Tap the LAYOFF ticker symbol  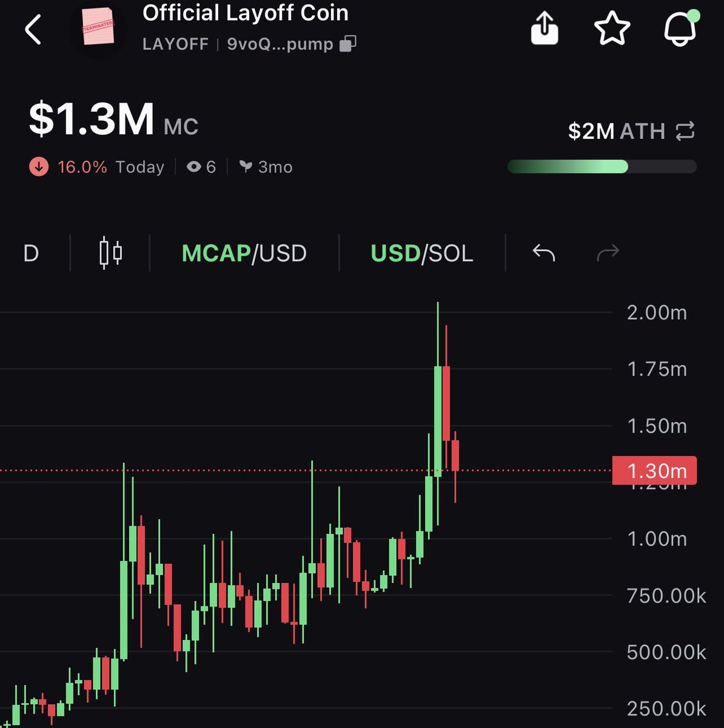click(x=175, y=44)
